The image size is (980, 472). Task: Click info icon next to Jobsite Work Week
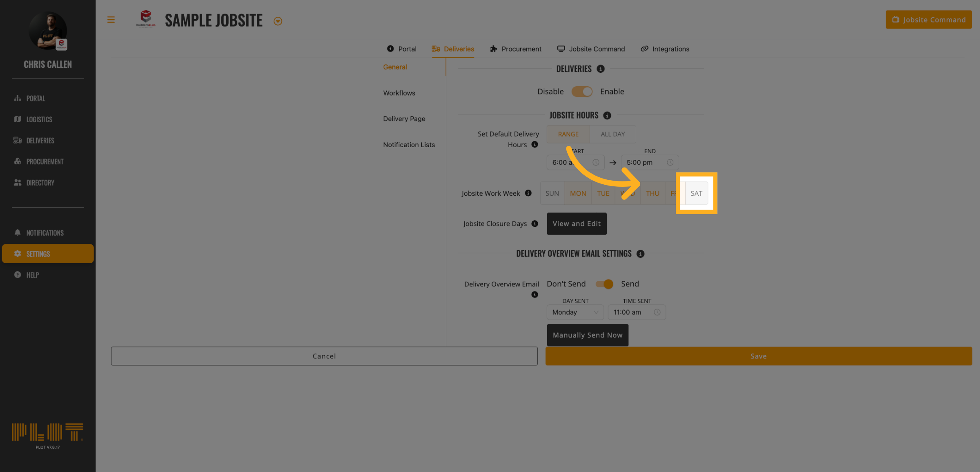coord(528,193)
